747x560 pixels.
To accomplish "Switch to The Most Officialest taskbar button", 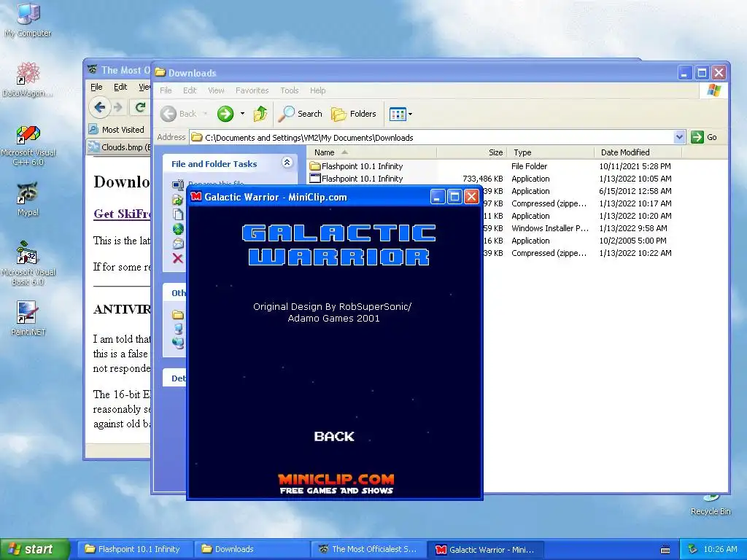I will [x=368, y=549].
